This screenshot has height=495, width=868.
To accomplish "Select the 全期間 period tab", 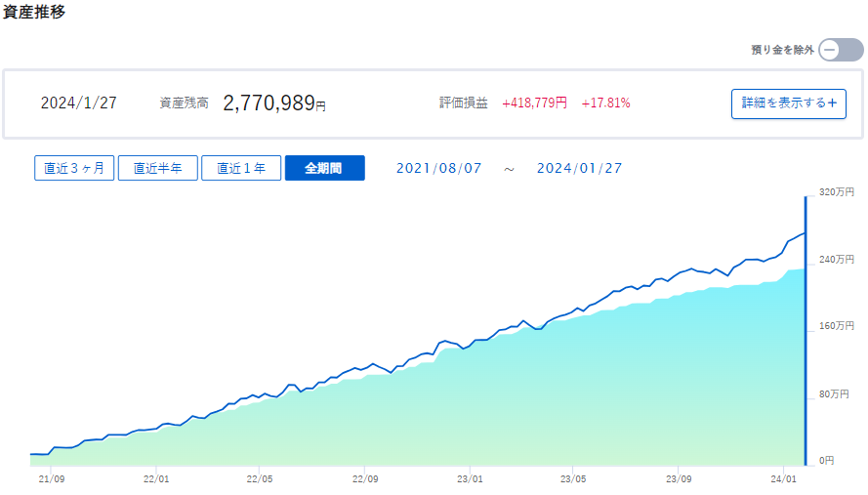I will [324, 168].
